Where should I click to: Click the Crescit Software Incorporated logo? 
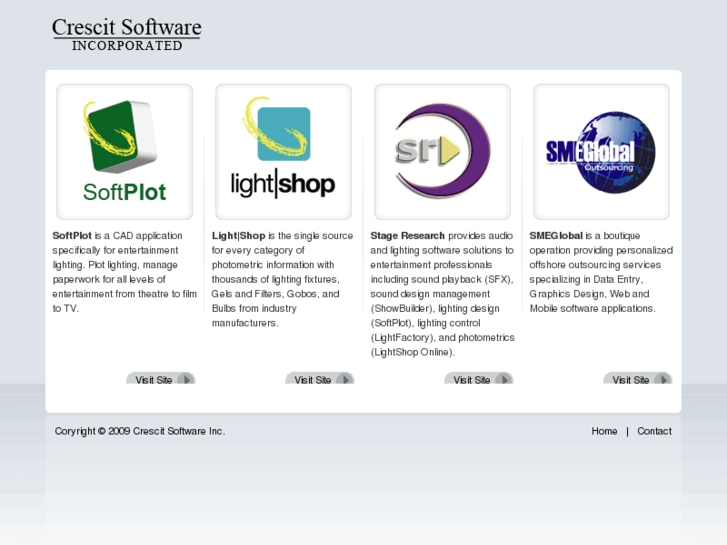[127, 34]
